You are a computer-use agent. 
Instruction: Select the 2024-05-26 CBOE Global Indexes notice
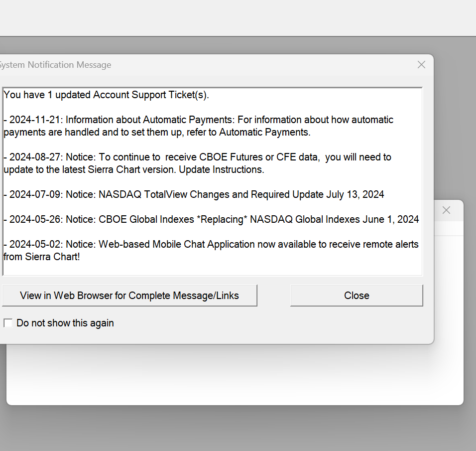[212, 219]
